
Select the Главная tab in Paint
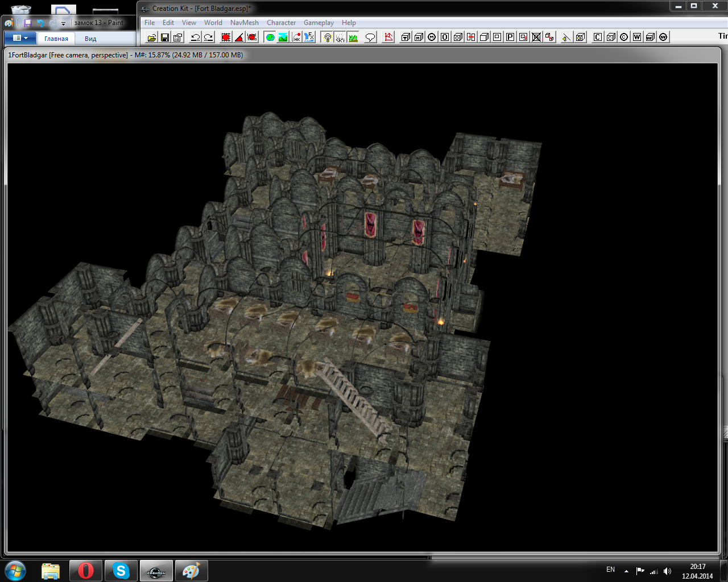(56, 39)
